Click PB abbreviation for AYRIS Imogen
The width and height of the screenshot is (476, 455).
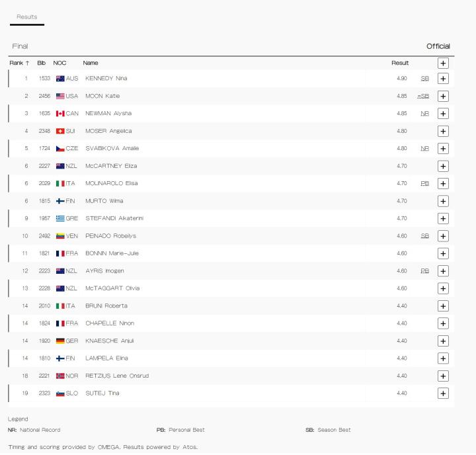click(x=425, y=271)
